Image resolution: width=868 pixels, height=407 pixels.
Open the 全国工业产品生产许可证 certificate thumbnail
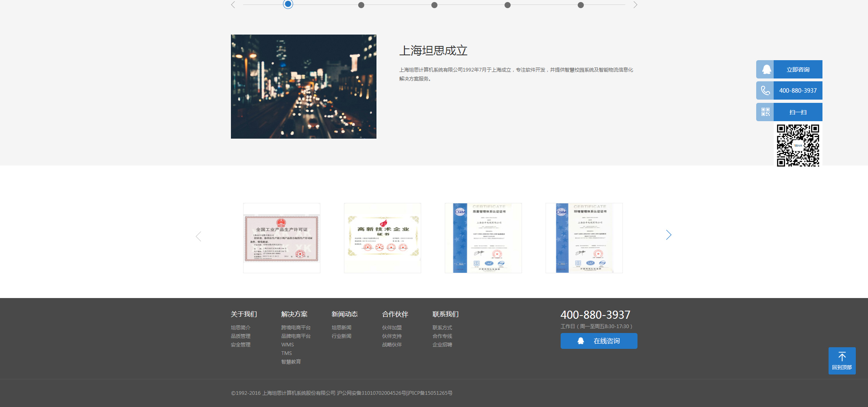[x=282, y=238]
